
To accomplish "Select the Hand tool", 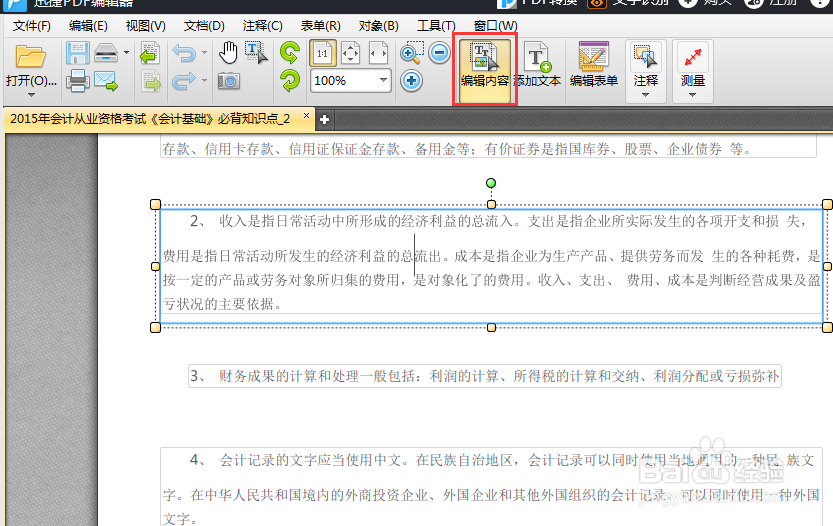I will tap(229, 53).
